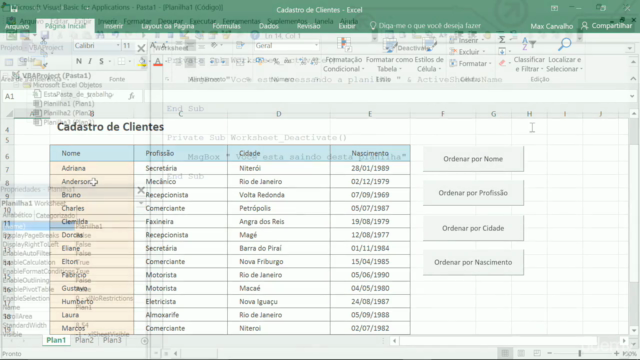Viewport: 640px width, 360px height.
Task: Expand the formula bar
Action: point(632,96)
